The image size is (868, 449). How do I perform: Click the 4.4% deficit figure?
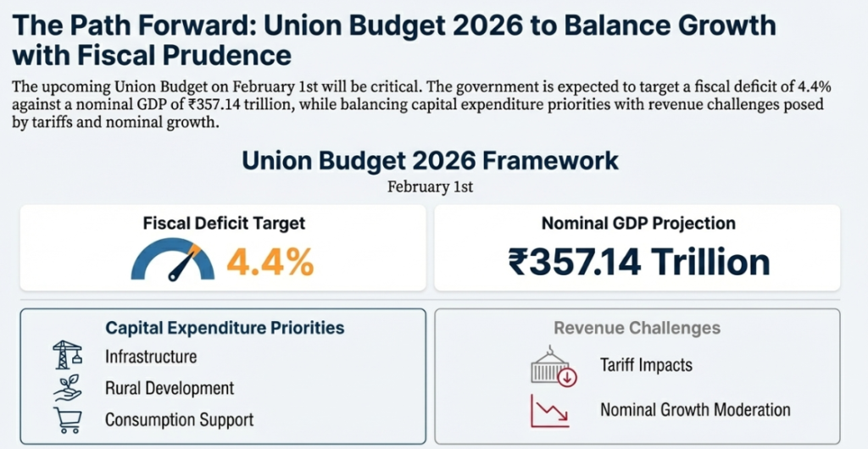(270, 263)
